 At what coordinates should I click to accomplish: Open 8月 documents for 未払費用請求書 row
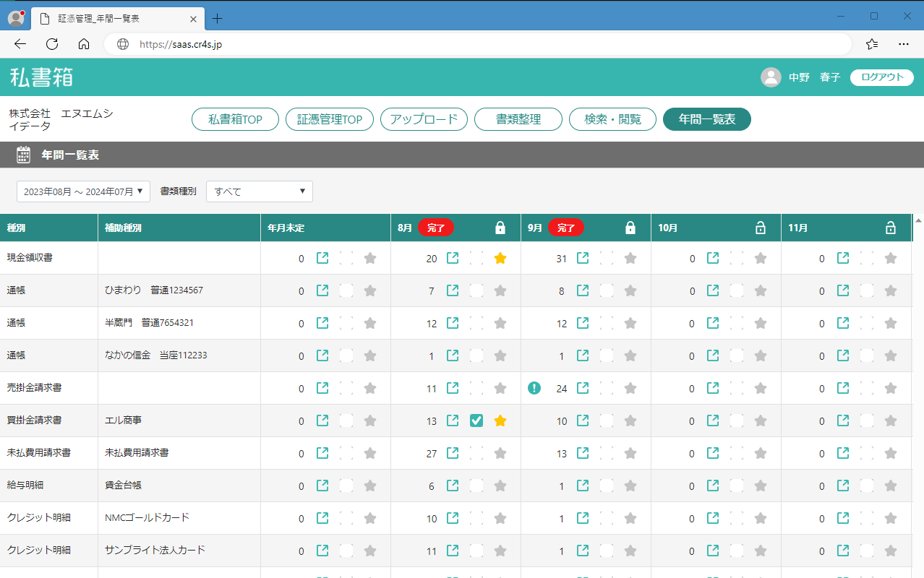[x=453, y=453]
